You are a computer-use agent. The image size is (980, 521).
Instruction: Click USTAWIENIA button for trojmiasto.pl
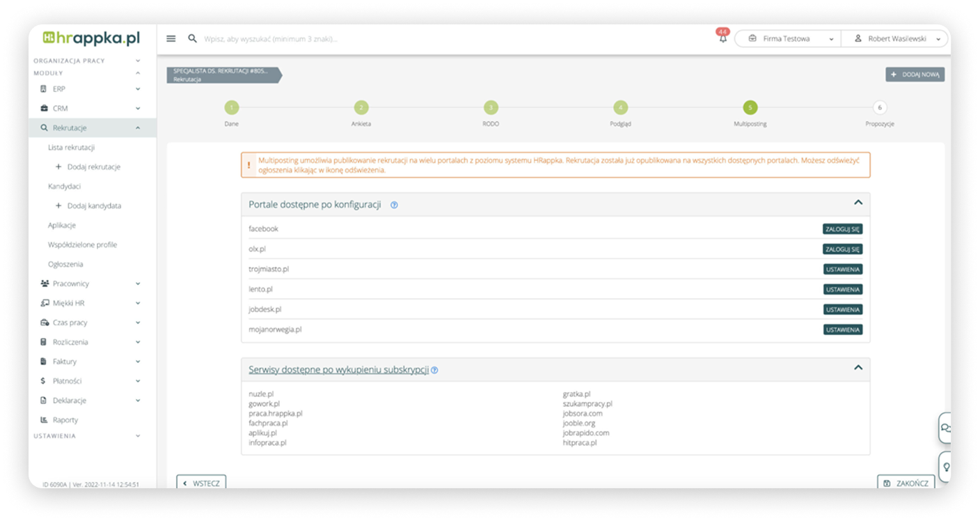[842, 270]
